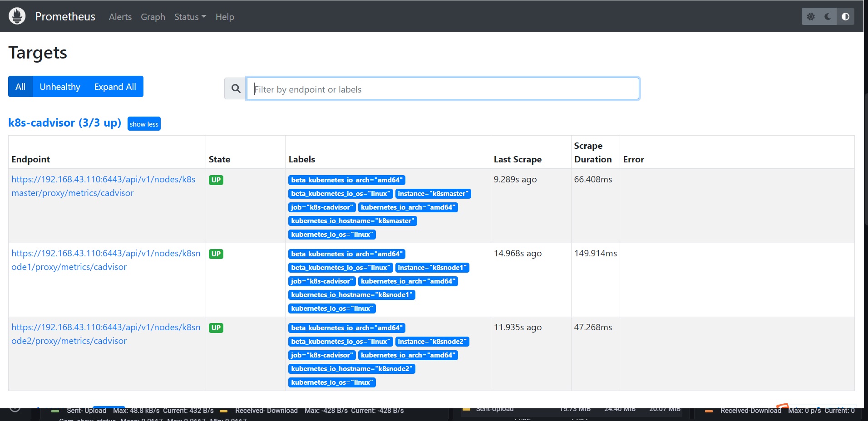Click the instance="k8snode1" label
The width and height of the screenshot is (868, 421).
click(x=432, y=268)
